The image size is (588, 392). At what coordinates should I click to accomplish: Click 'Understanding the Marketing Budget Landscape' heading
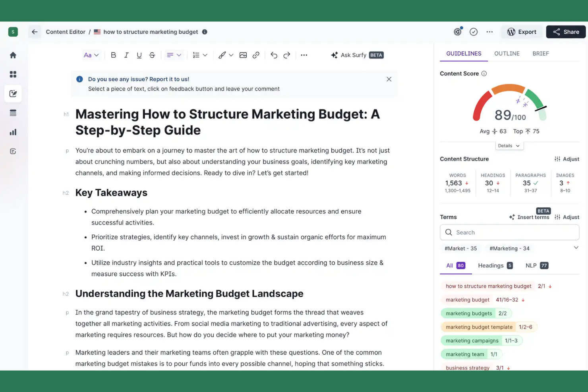(189, 294)
